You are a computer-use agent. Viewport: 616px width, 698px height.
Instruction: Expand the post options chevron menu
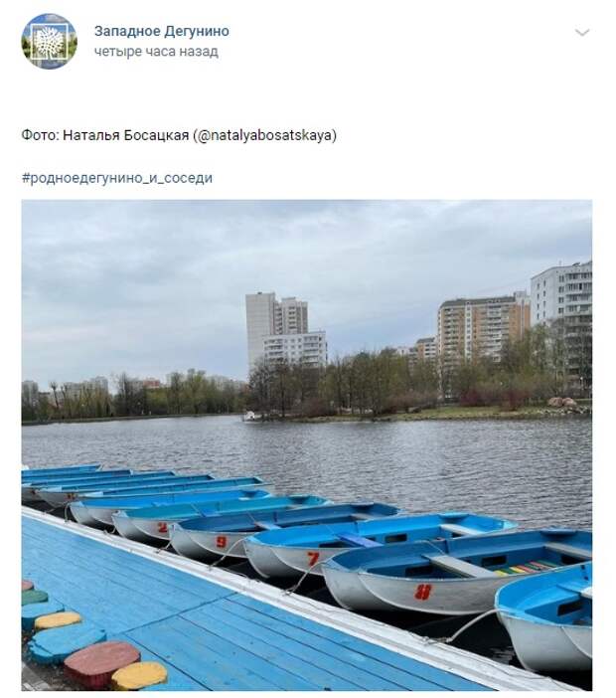[x=582, y=33]
